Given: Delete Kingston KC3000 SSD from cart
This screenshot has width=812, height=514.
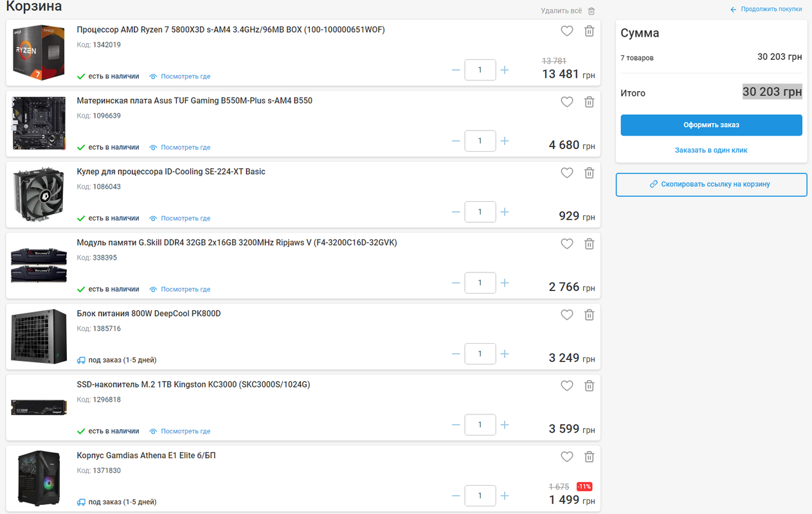Looking at the screenshot, I should coord(589,385).
